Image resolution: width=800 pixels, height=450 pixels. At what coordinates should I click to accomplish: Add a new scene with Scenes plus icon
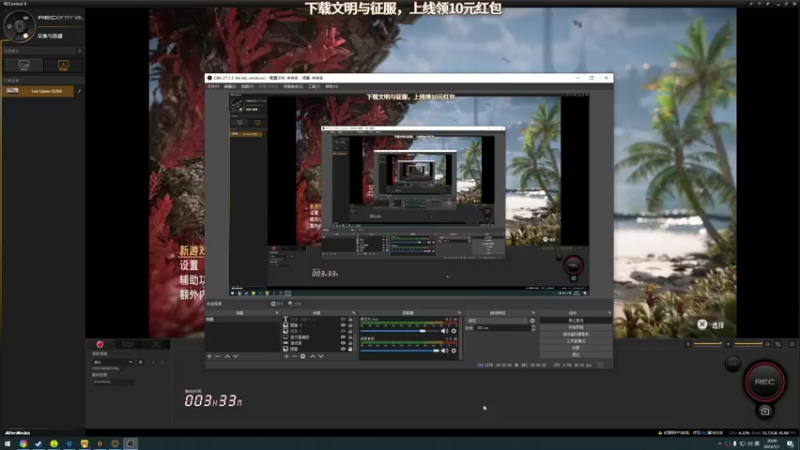[x=209, y=356]
